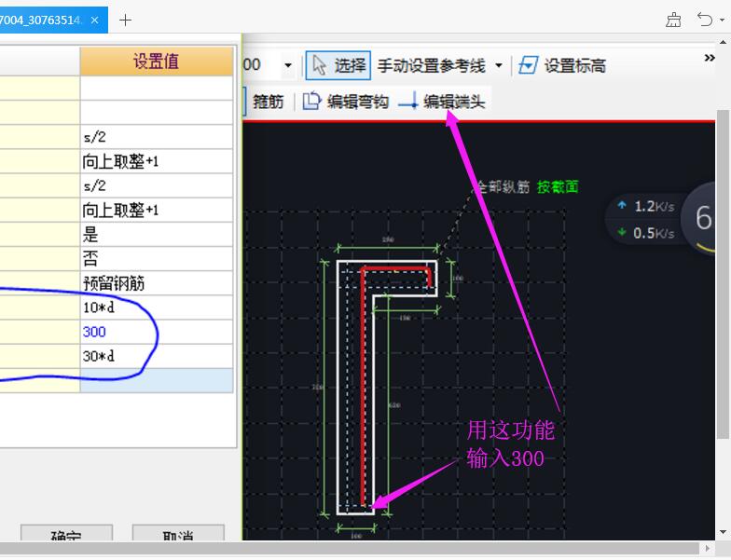Screen dimensions: 731x560
Task: Select the first s/2 value cell
Action: tap(157, 137)
